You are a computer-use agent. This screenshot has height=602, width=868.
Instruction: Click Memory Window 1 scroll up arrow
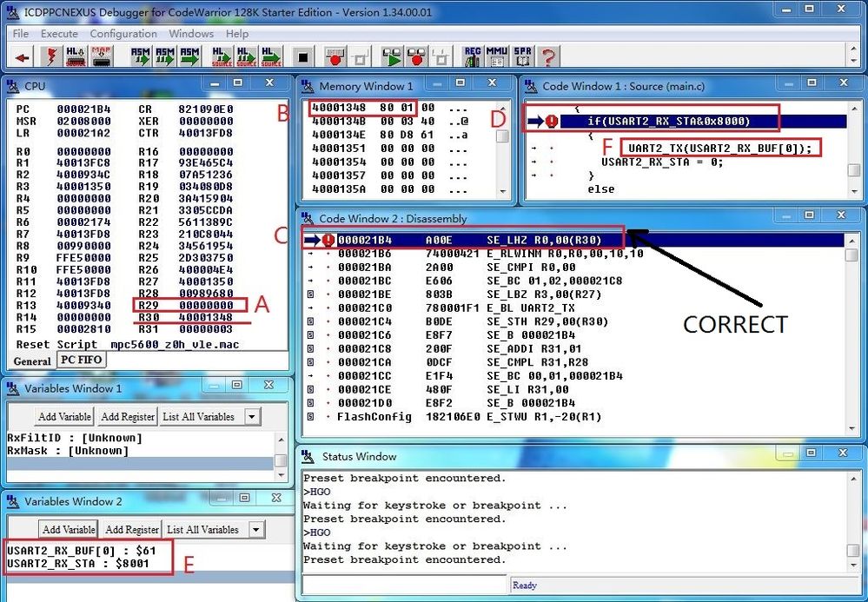coord(503,109)
